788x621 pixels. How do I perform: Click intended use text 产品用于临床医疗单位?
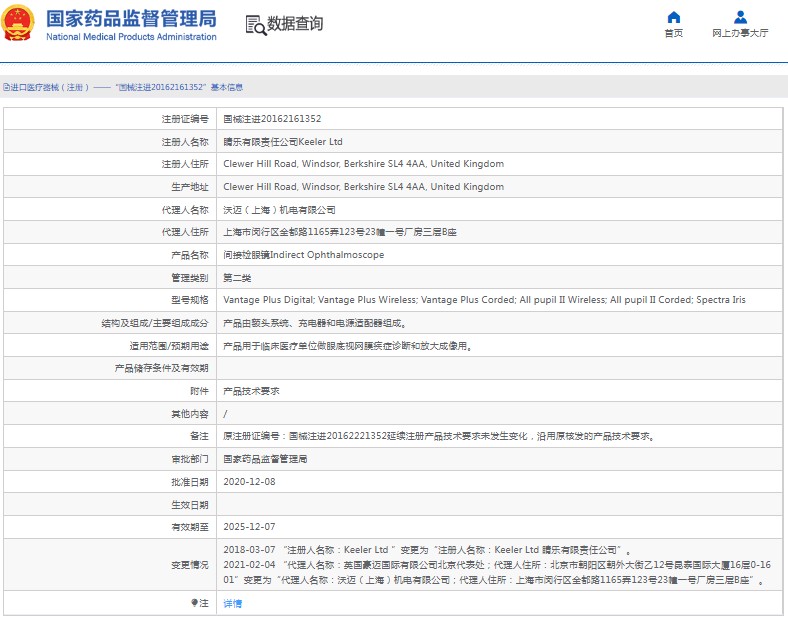[348, 346]
